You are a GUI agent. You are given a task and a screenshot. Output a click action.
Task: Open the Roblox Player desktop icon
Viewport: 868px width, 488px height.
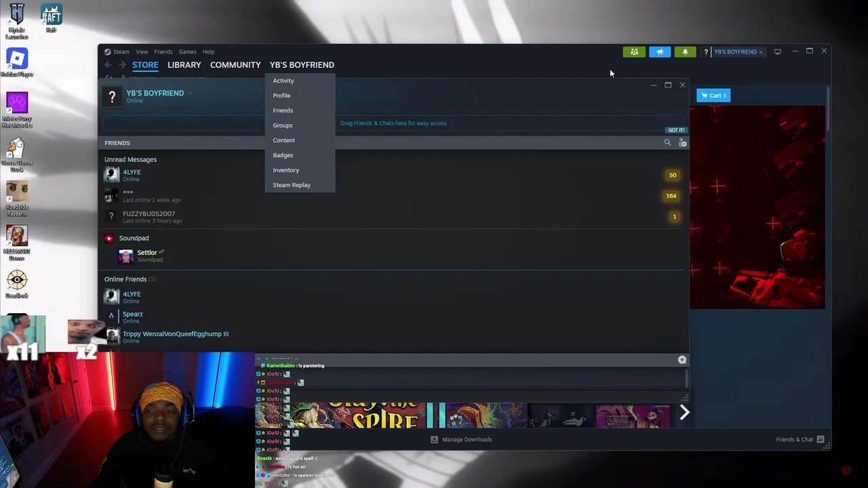click(17, 63)
